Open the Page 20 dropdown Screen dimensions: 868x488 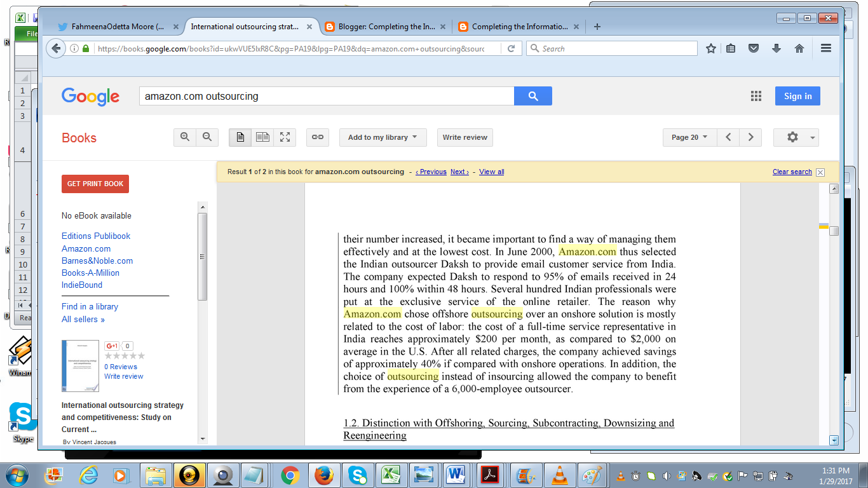[x=689, y=137]
